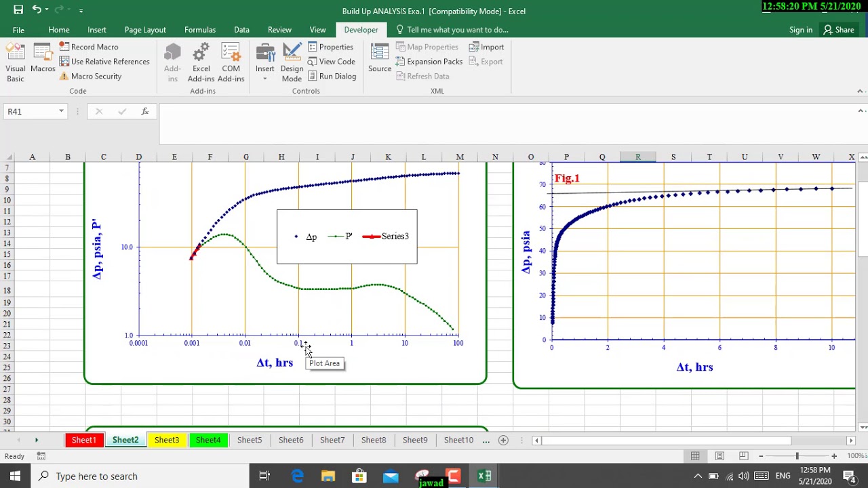The image size is (868, 488).
Task: Click Tell me what you want to do
Action: click(452, 30)
